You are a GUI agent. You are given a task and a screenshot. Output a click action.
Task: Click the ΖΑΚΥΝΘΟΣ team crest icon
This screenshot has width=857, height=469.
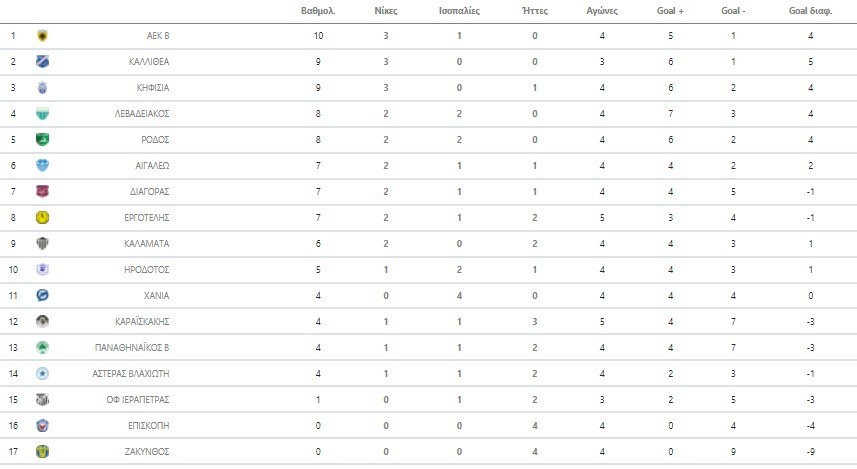click(42, 451)
